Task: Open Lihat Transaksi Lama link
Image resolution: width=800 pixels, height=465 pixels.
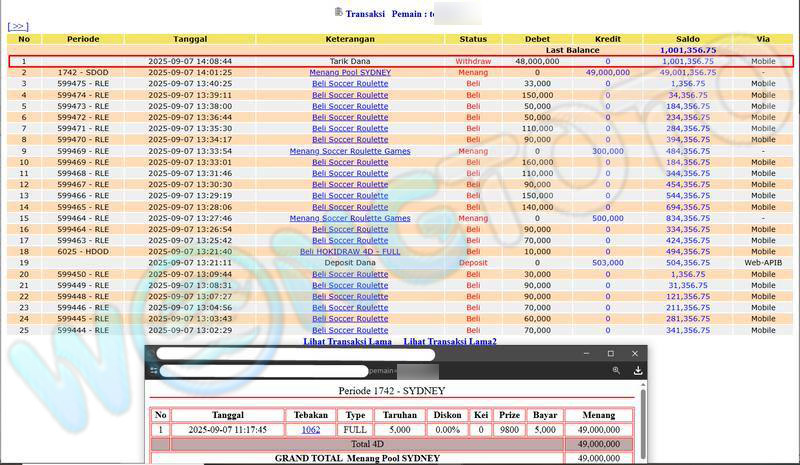Action: tap(348, 342)
